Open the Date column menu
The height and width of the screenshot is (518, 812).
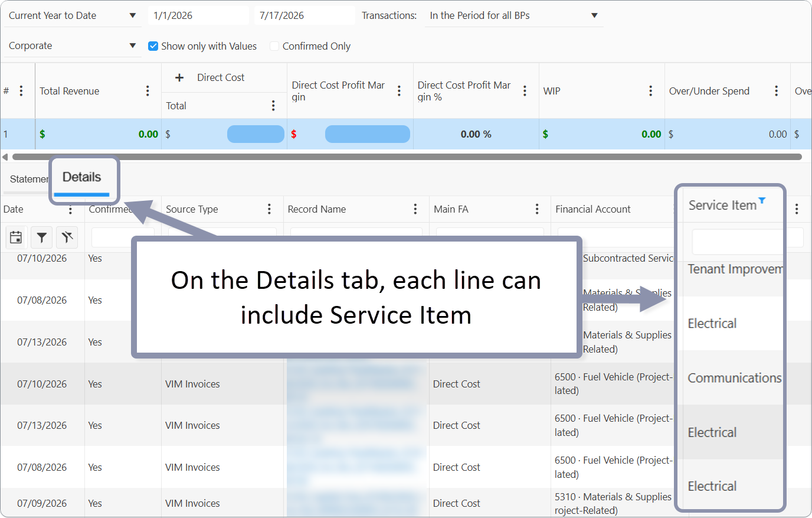point(70,209)
